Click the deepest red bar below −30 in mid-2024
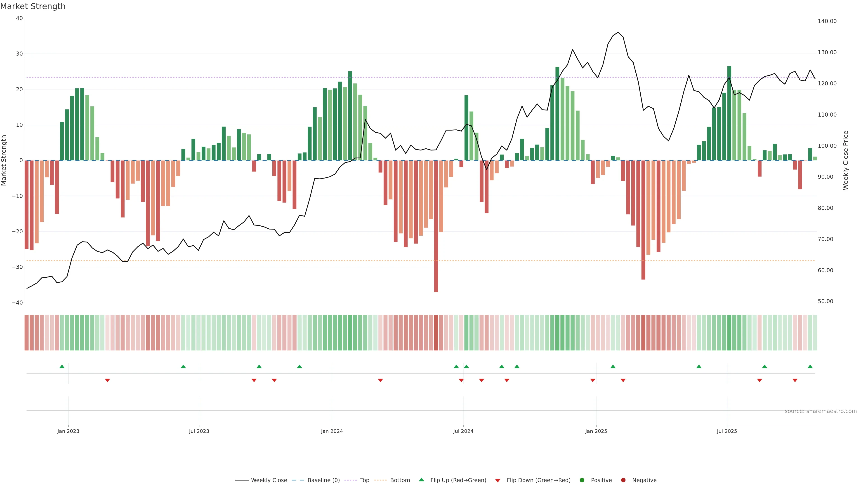The width and height of the screenshot is (868, 488). coord(436,236)
